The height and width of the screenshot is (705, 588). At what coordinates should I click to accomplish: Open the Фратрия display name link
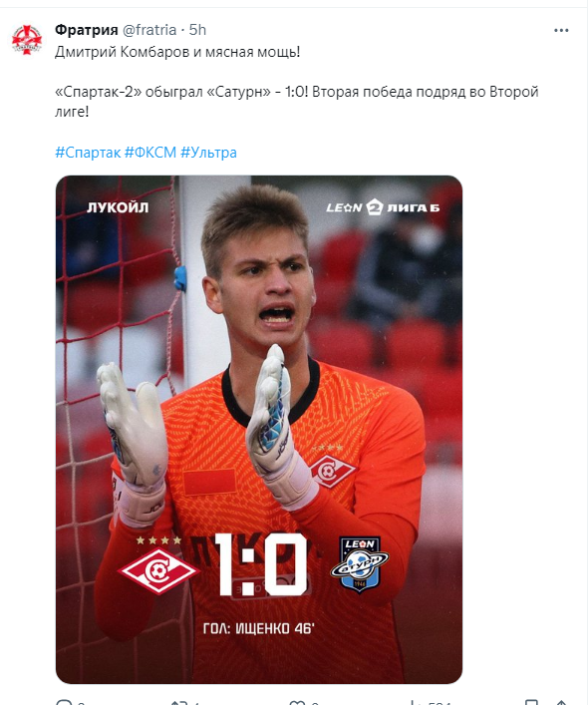click(87, 30)
